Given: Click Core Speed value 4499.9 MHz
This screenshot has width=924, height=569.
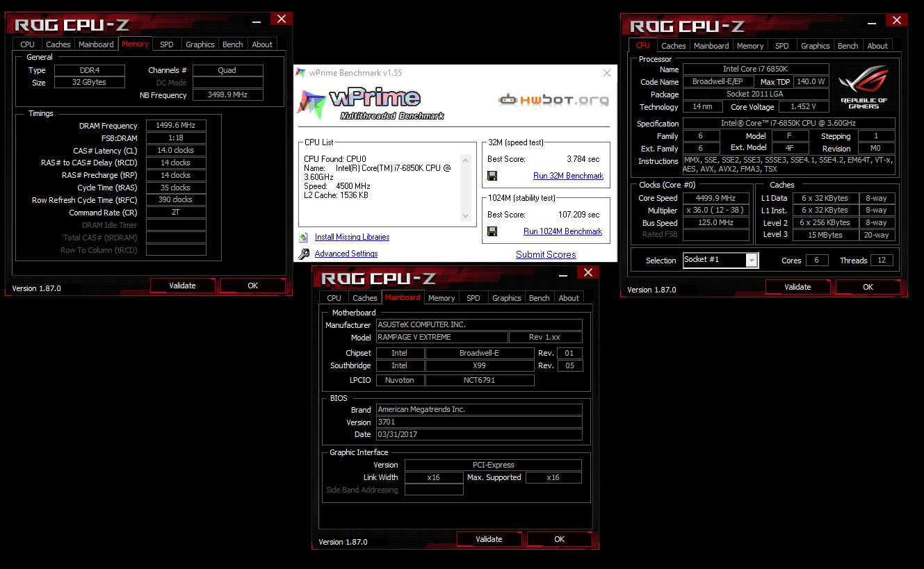Looking at the screenshot, I should pyautogui.click(x=716, y=198).
